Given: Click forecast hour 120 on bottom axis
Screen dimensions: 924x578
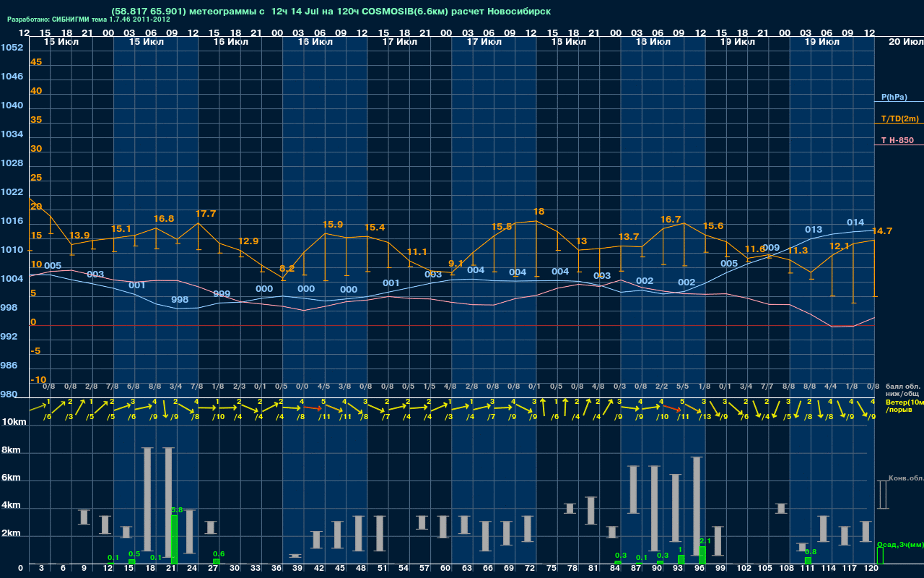Looking at the screenshot, I should [x=871, y=569].
